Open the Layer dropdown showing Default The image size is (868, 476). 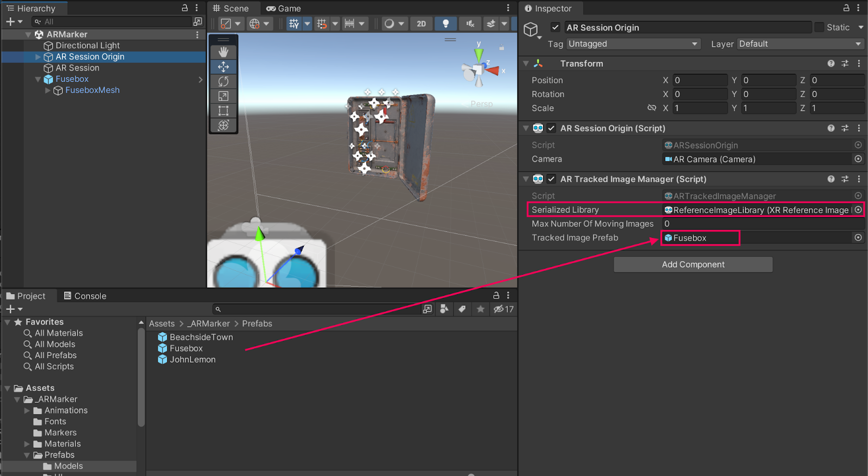click(x=800, y=44)
